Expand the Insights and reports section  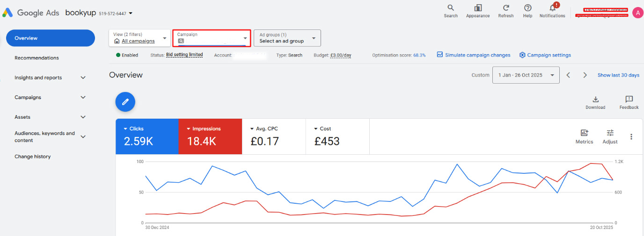pyautogui.click(x=83, y=78)
